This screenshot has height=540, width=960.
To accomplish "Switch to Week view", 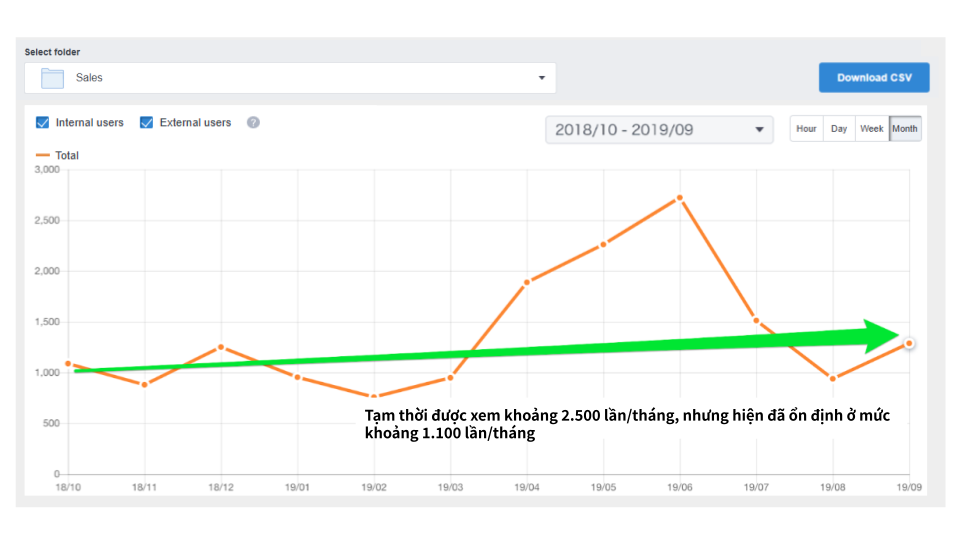I will pos(871,129).
